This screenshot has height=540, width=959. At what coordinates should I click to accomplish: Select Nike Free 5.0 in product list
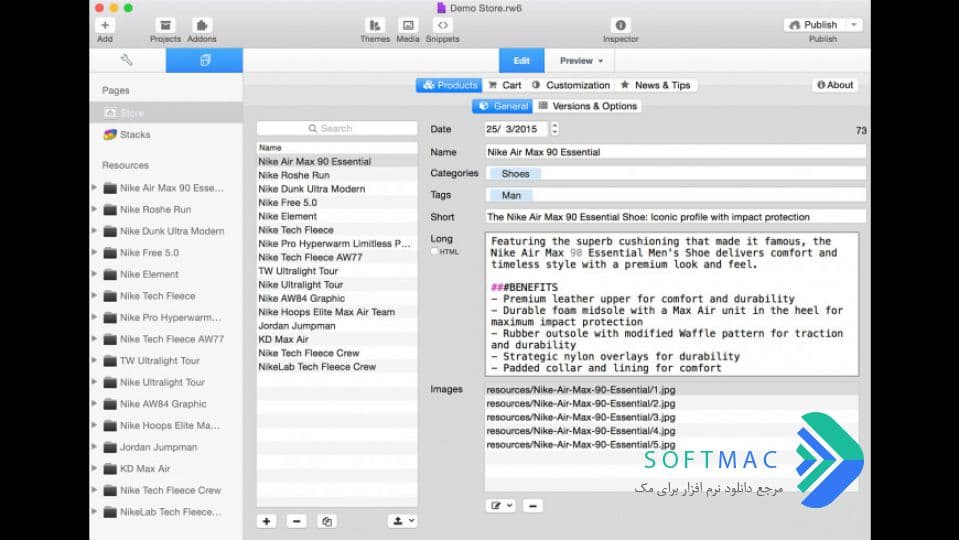point(337,202)
